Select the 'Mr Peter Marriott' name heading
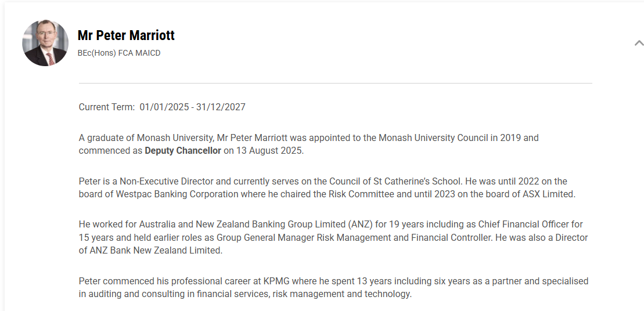This screenshot has width=644, height=311. pos(126,35)
